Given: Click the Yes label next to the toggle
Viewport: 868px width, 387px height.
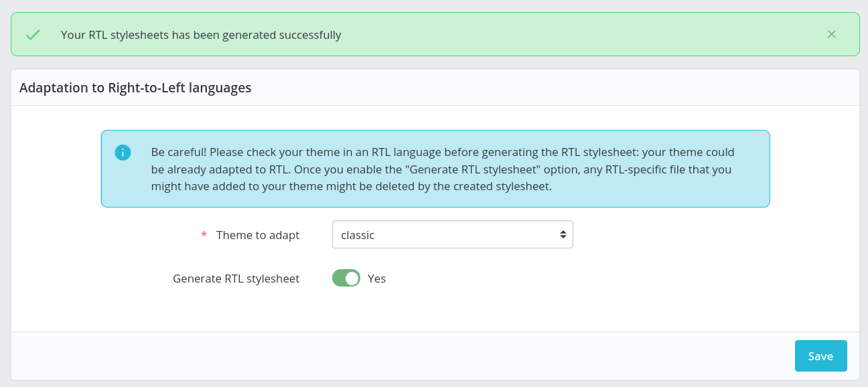Looking at the screenshot, I should (x=376, y=278).
